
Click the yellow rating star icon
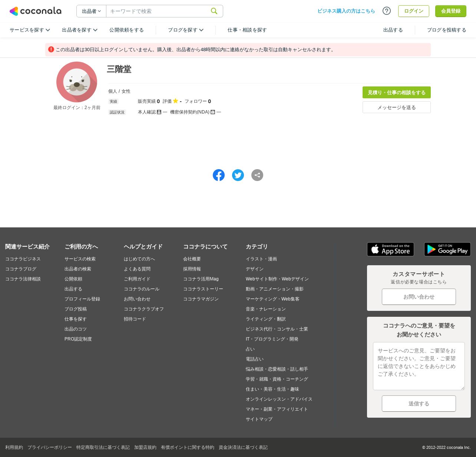click(175, 101)
